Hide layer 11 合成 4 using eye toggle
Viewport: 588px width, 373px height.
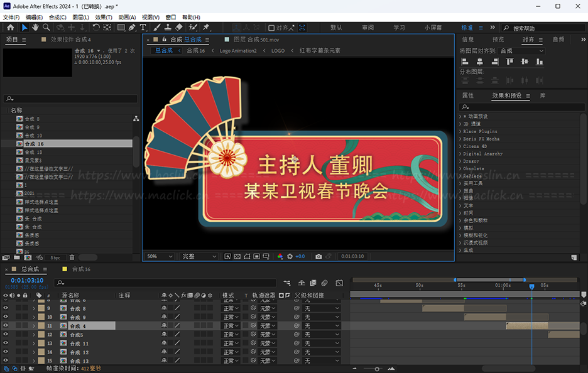coord(6,326)
